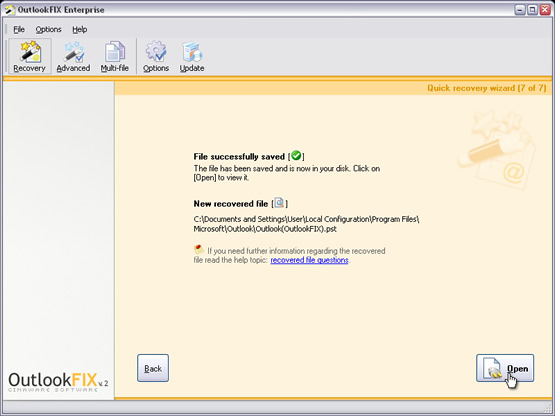Image resolution: width=555 pixels, height=416 pixels.
Task: Close the OutlookFIX Enterprise window
Action: [x=545, y=10]
